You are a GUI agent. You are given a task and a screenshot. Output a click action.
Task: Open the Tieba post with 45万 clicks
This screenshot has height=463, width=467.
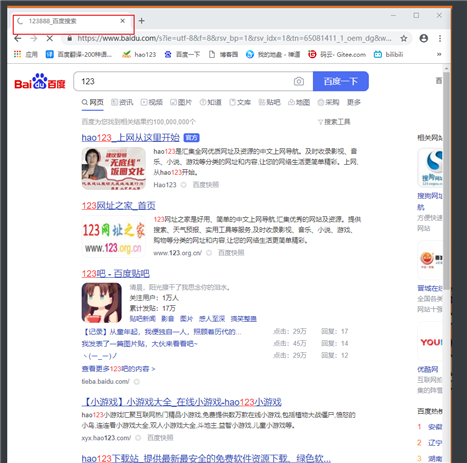(140, 344)
